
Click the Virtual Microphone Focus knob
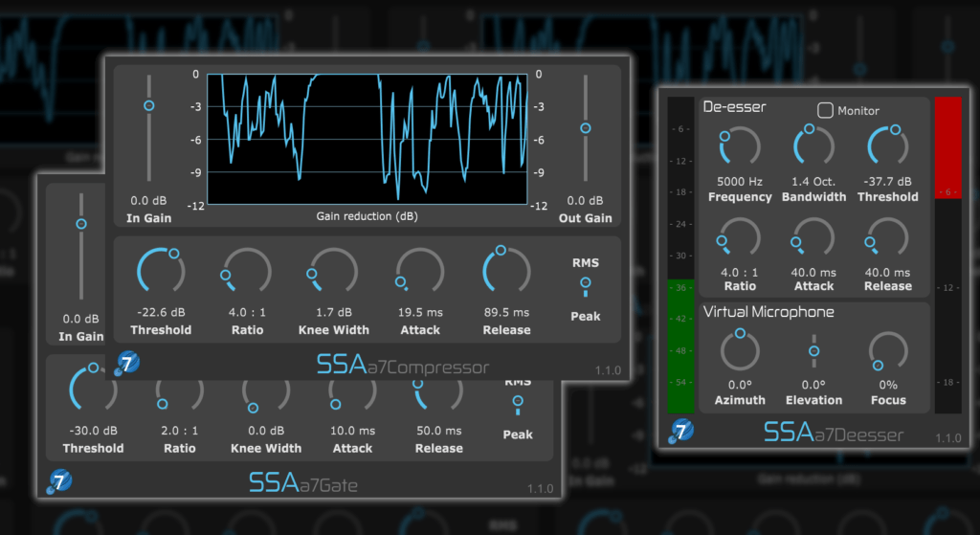click(x=888, y=351)
